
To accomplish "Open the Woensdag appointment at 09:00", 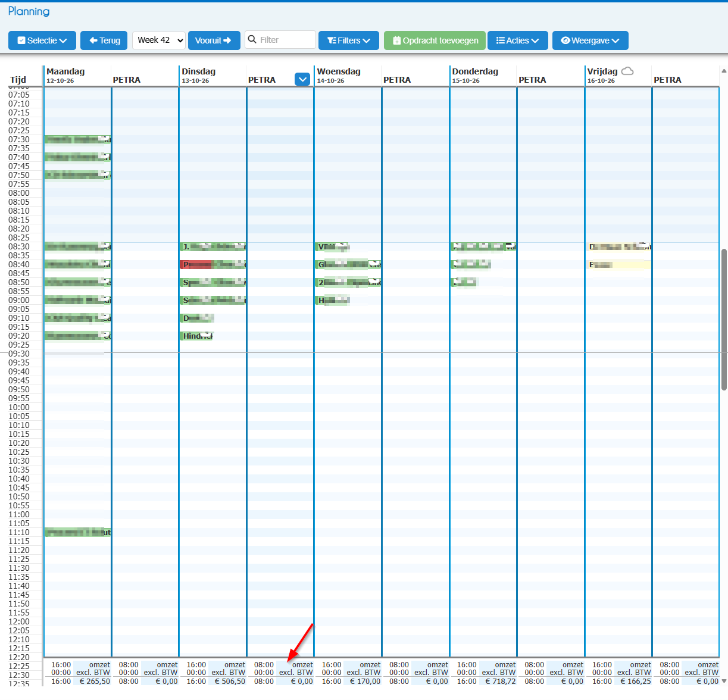I will 333,300.
